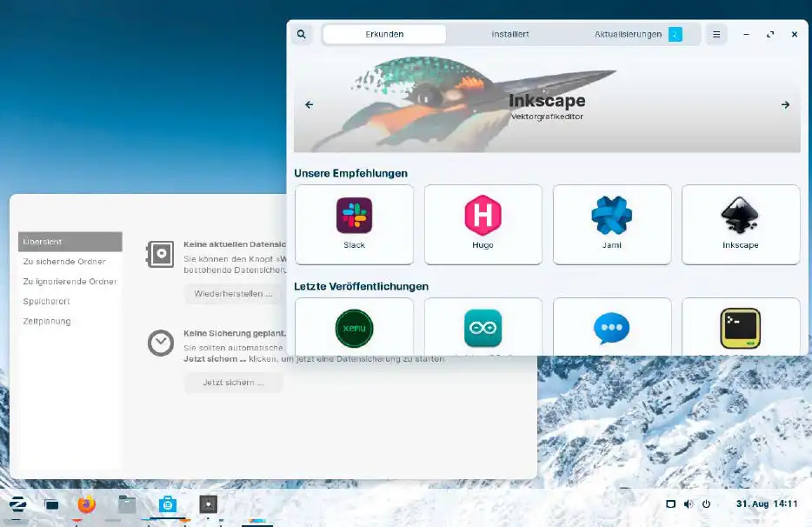Screen dimensions: 812x527
Task: Close the software store window
Action: (x=795, y=34)
